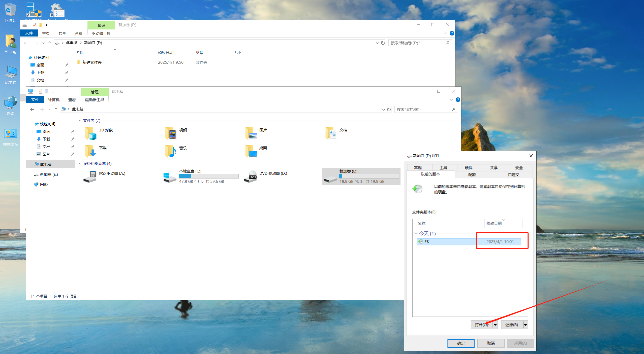This screenshot has width=644, height=354.
Task: Click help icon in This PC window ribbon
Action: pyautogui.click(x=458, y=100)
